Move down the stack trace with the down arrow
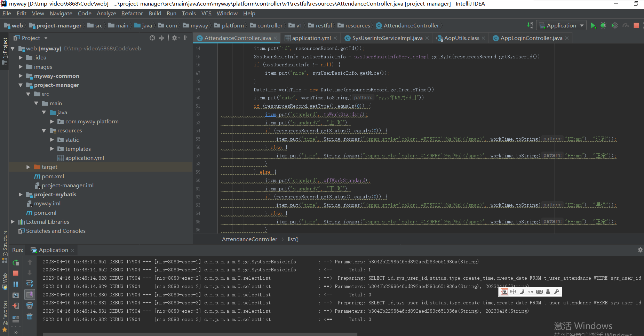Viewport: 644px width, 336px height. point(30,273)
